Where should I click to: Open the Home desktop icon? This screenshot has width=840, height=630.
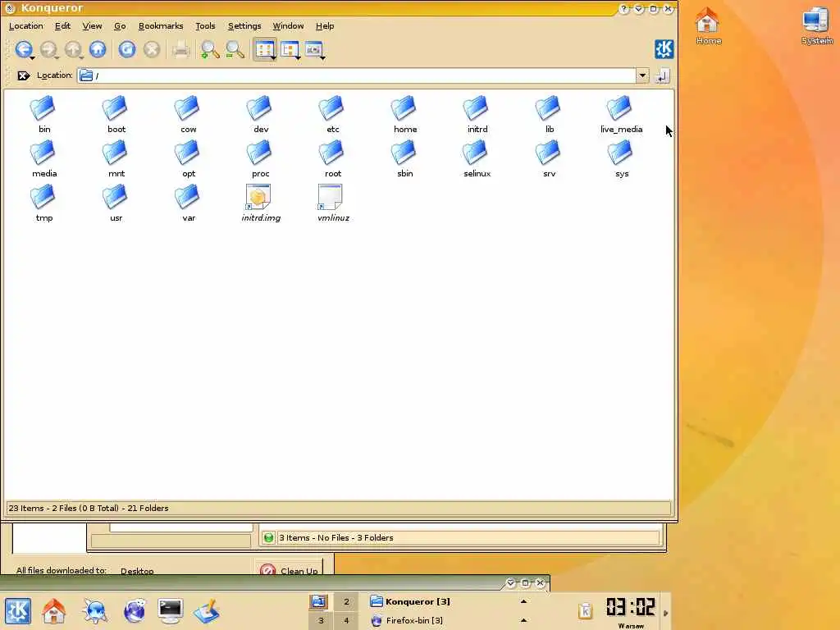tap(708, 25)
